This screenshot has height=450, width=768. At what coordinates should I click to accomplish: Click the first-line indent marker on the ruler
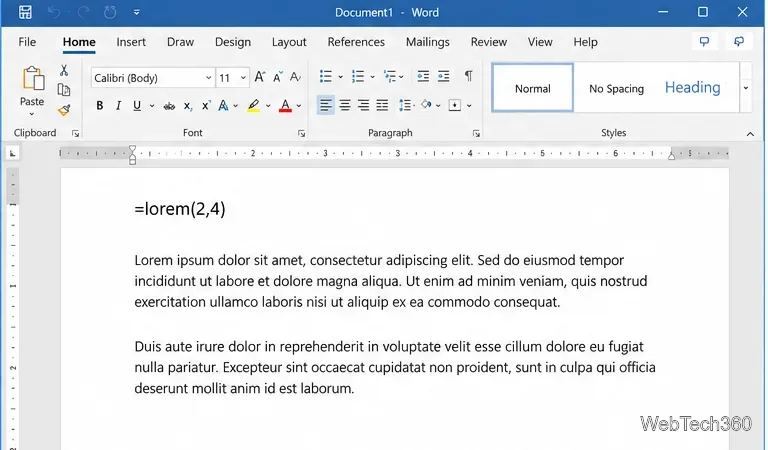(132, 149)
